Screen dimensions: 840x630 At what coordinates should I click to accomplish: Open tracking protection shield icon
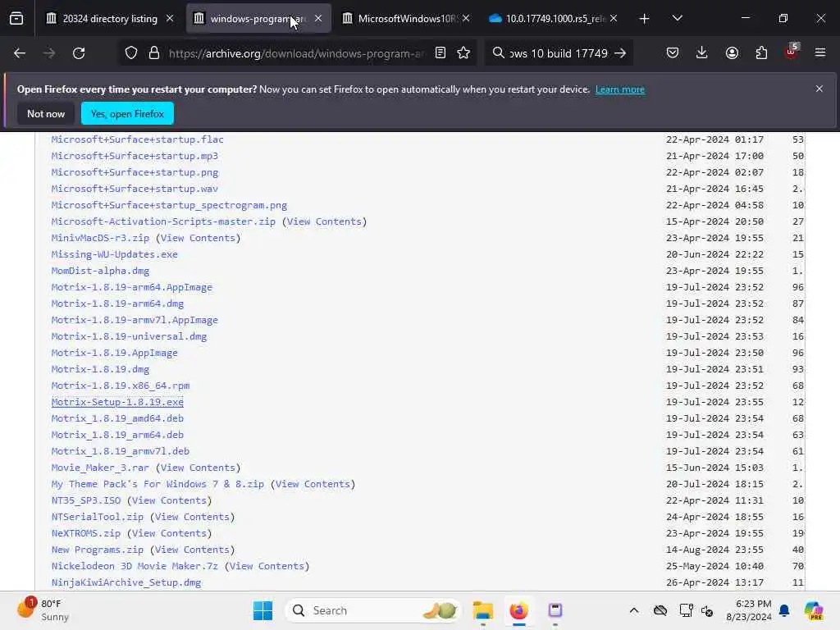131,53
